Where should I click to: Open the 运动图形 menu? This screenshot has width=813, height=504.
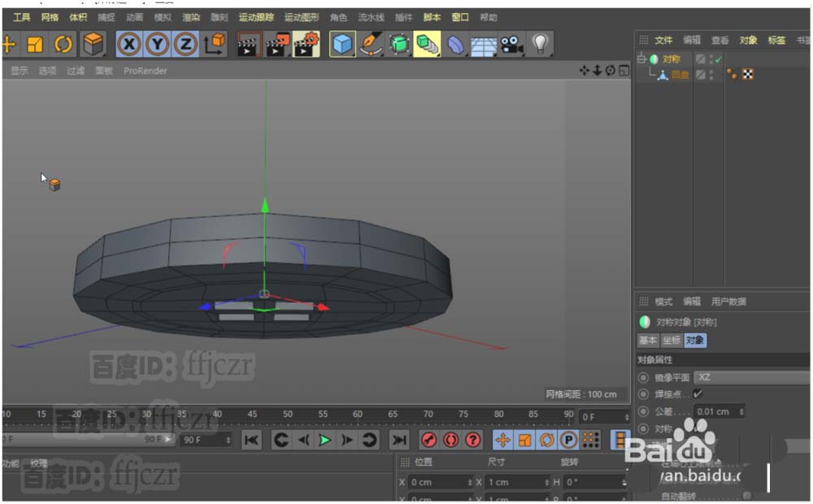click(x=302, y=17)
